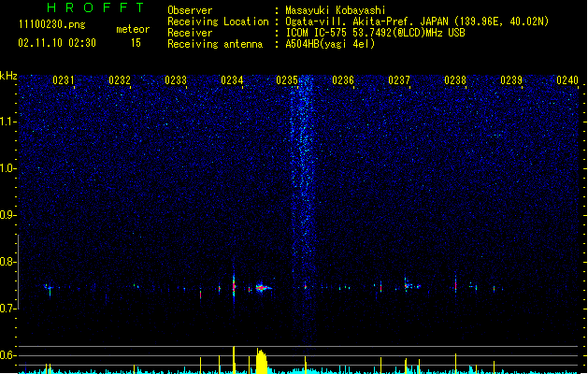Click the 0231 time marker
588x374 pixels.
[64, 80]
